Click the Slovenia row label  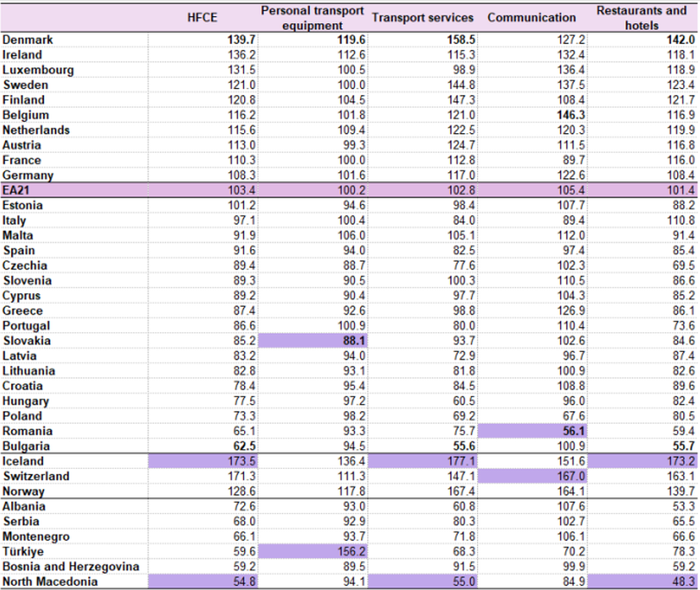point(27,281)
